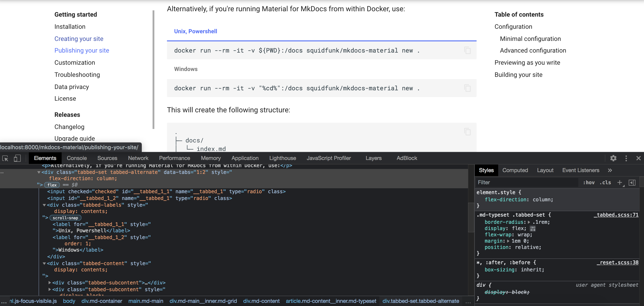This screenshot has width=644, height=306.
Task: Open the Network panel in DevTools
Action: pos(138,158)
